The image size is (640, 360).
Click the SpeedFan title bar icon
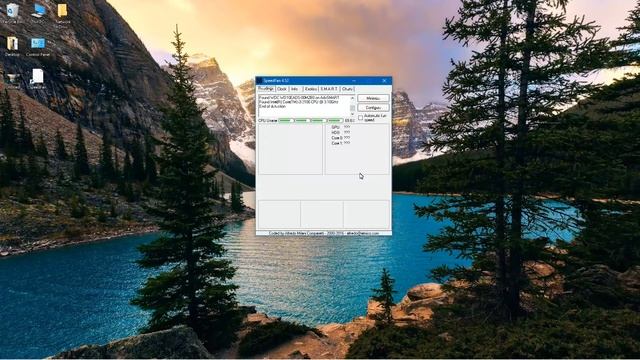[x=260, y=81]
